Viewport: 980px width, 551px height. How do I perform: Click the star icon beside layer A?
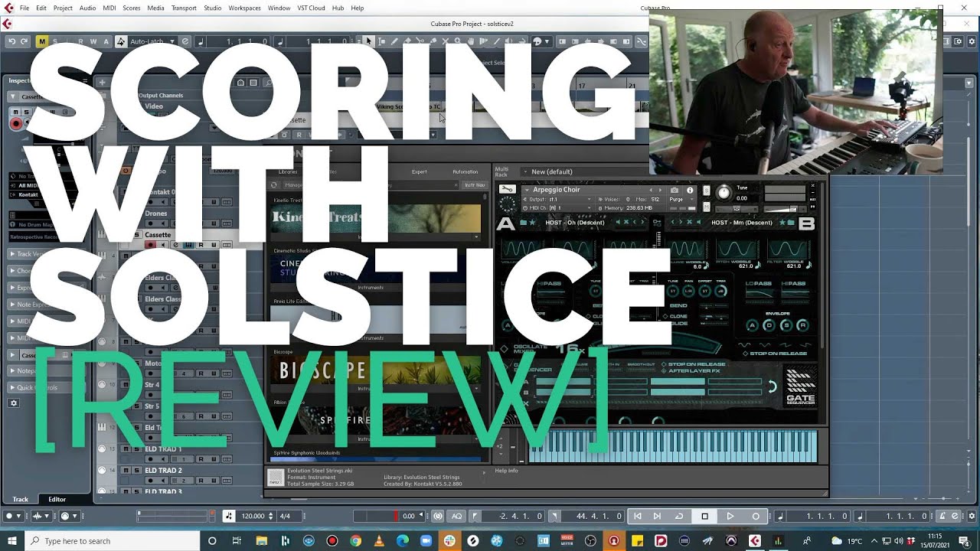532,223
